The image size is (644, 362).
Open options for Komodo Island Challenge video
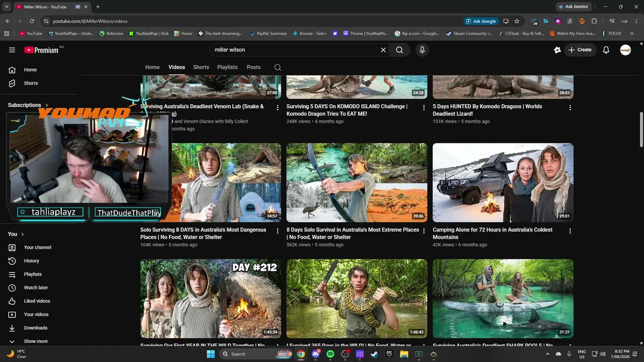pyautogui.click(x=424, y=108)
